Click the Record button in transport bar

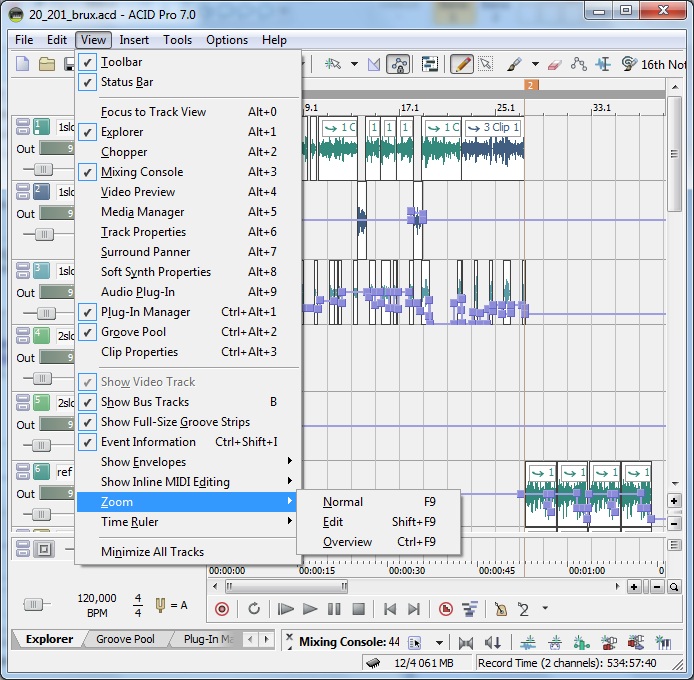pos(222,608)
